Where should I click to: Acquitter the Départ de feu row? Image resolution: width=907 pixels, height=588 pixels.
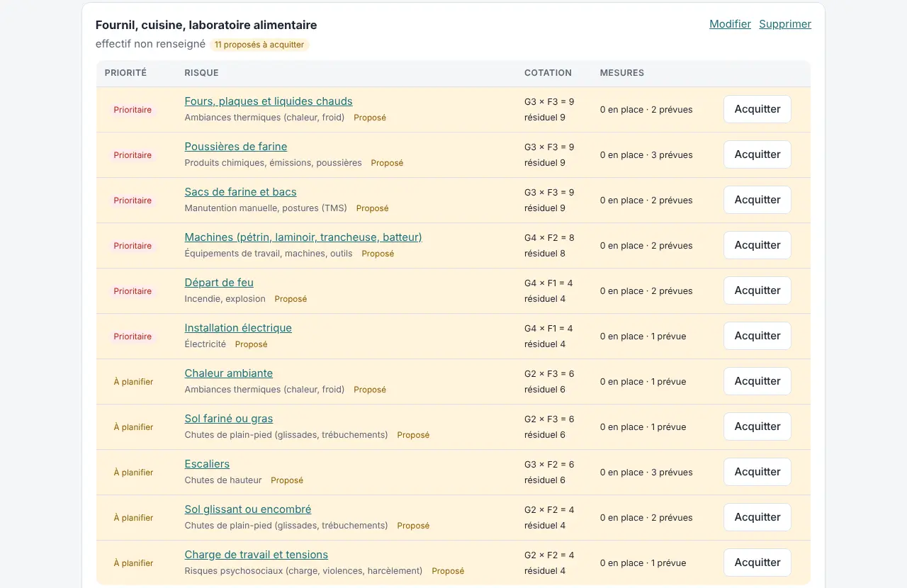pyautogui.click(x=757, y=290)
